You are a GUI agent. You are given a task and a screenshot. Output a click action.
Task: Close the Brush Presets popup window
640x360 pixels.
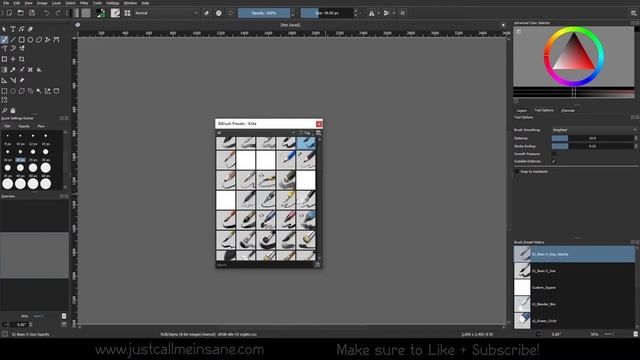coord(319,124)
